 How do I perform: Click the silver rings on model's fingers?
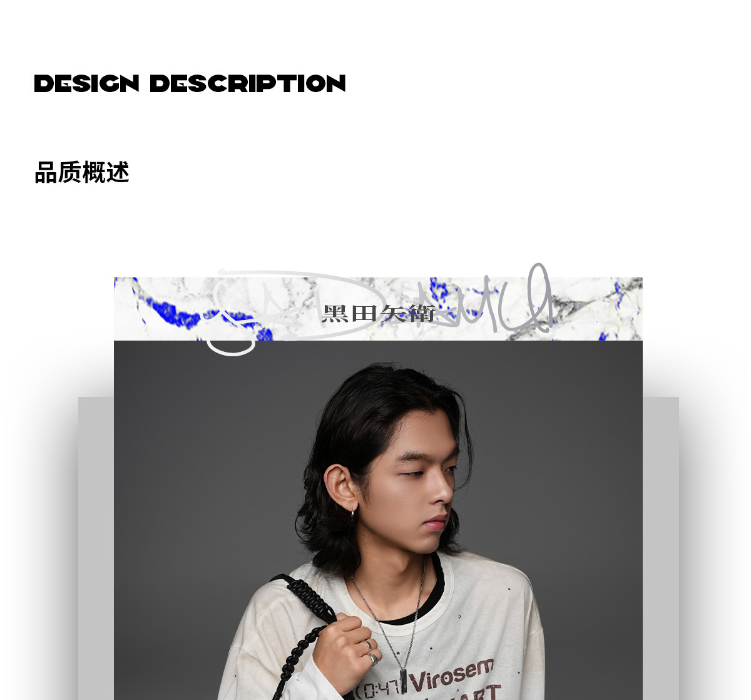tap(370, 652)
